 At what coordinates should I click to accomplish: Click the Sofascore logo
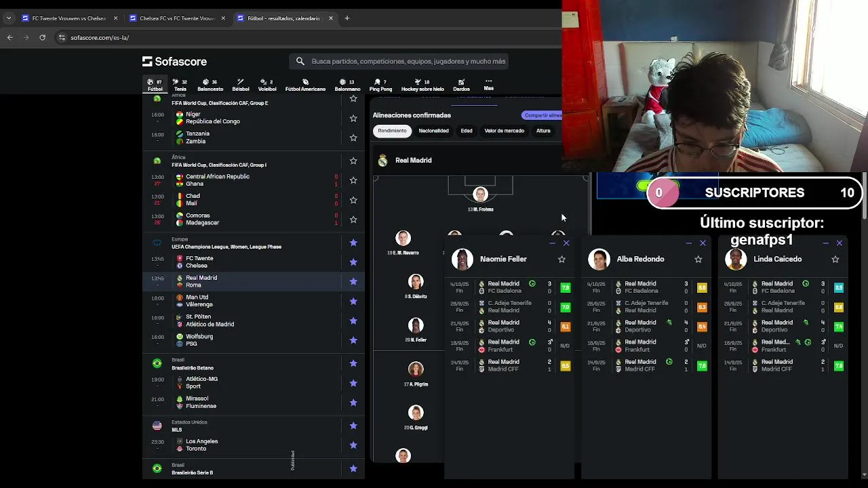(174, 61)
